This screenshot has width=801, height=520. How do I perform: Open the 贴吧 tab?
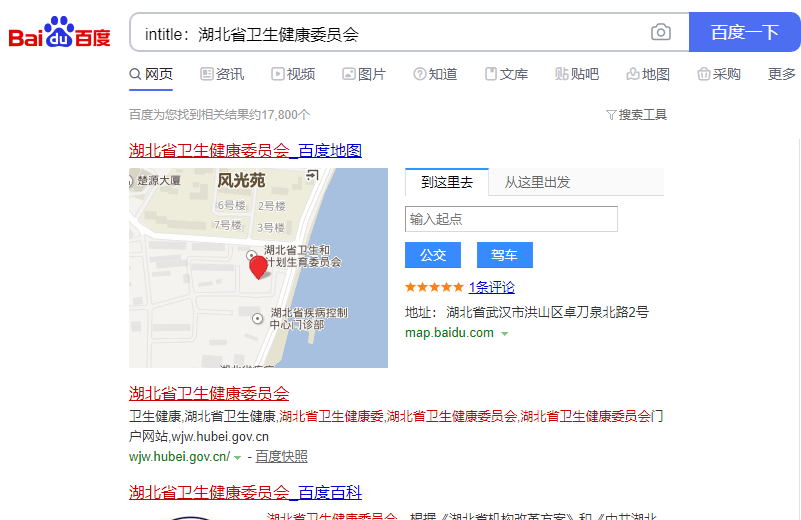[577, 75]
